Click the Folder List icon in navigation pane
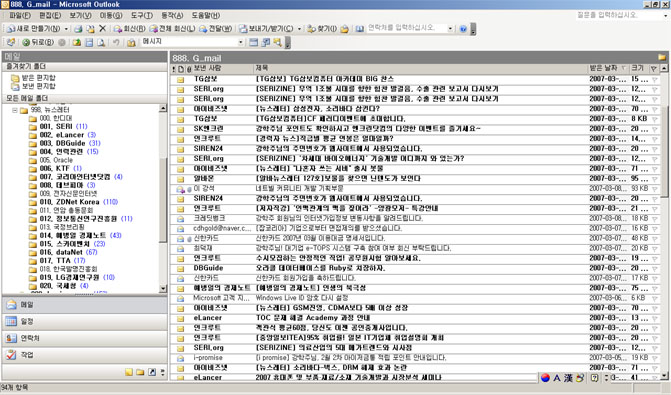 140,372
